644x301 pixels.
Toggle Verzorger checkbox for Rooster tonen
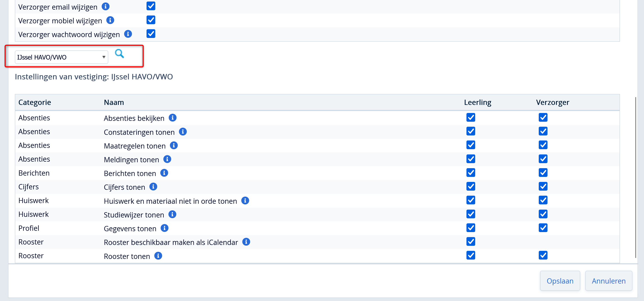tap(543, 255)
